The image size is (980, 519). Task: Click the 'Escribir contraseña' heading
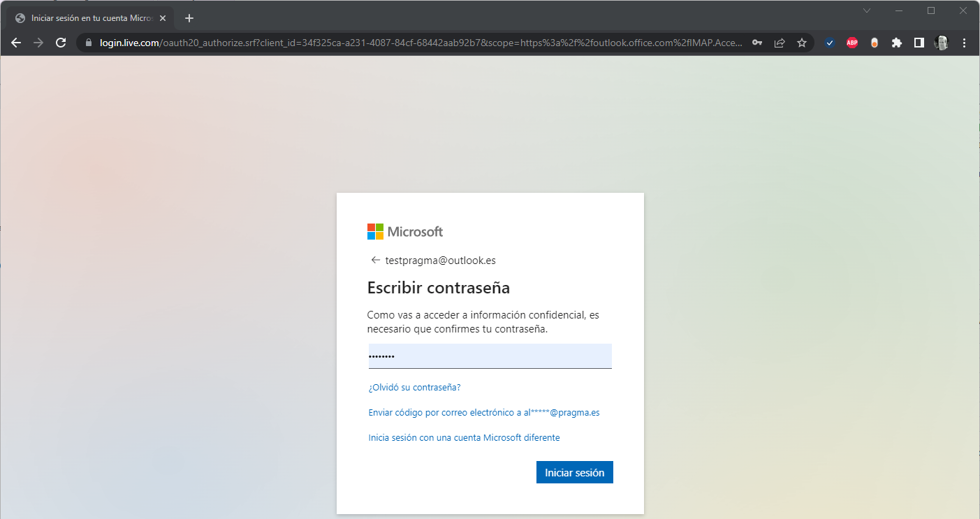tap(439, 287)
